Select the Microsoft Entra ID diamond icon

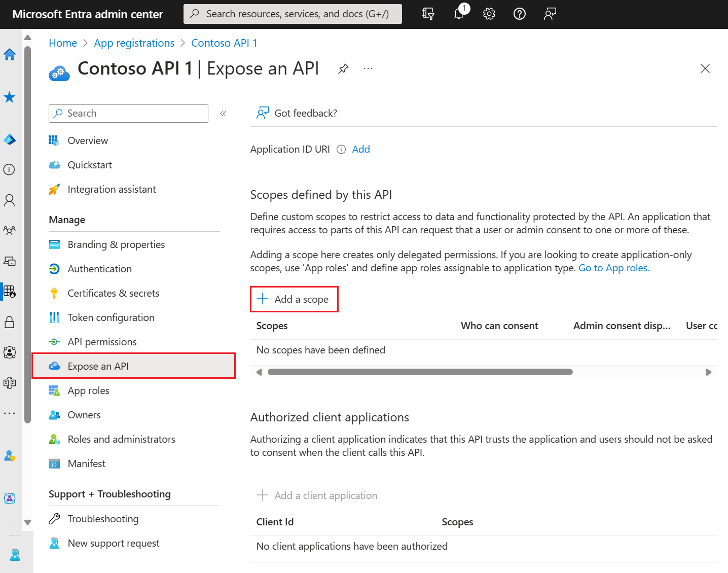point(10,139)
